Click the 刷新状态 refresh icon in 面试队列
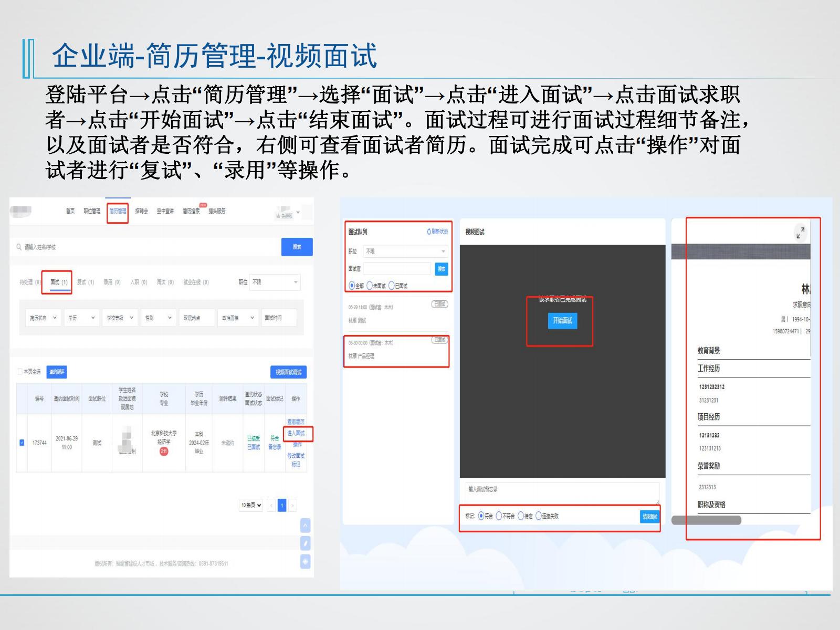The height and width of the screenshot is (630, 840). coord(429,232)
